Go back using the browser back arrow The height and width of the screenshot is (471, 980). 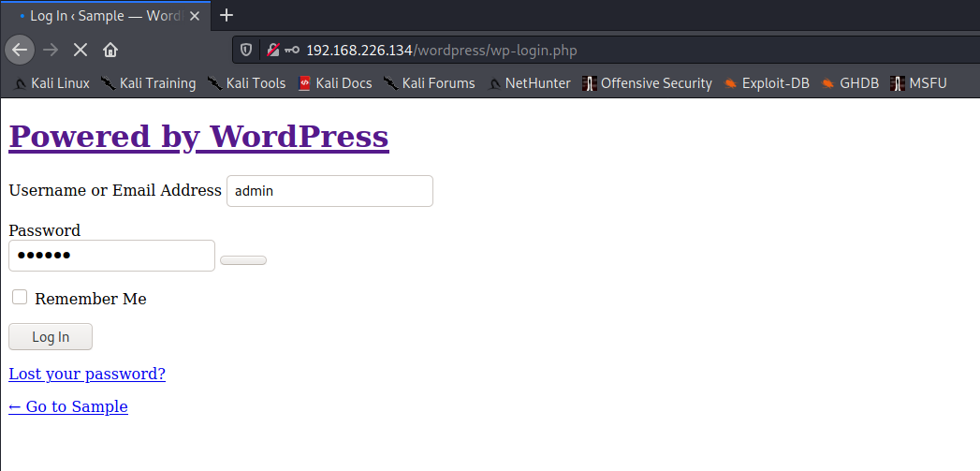pyautogui.click(x=20, y=50)
